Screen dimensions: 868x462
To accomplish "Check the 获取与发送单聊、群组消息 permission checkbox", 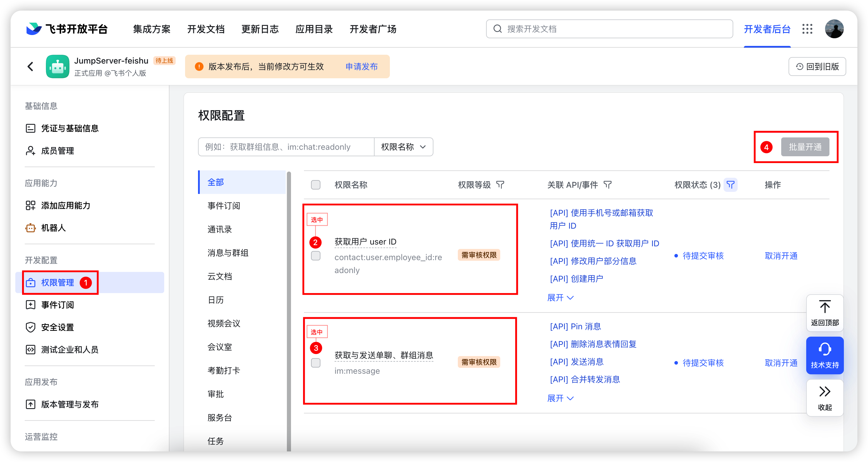I will [x=316, y=363].
